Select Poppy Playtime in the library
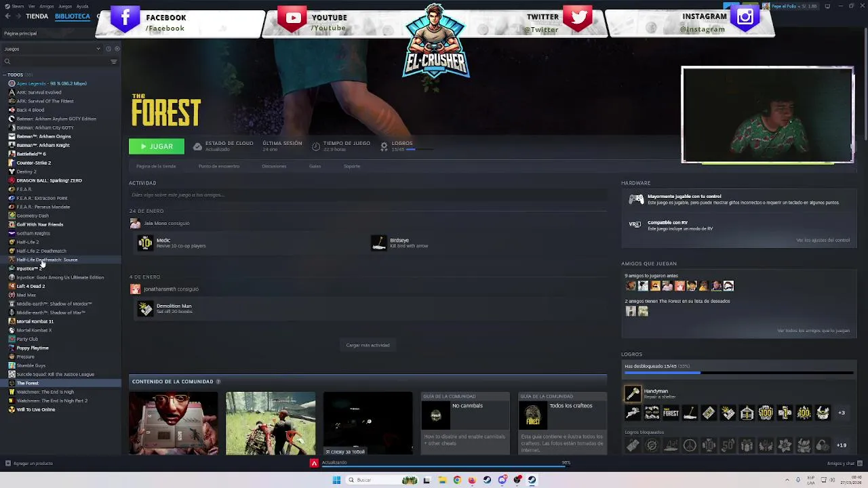Screen dimensions: 868x488 [x=33, y=348]
